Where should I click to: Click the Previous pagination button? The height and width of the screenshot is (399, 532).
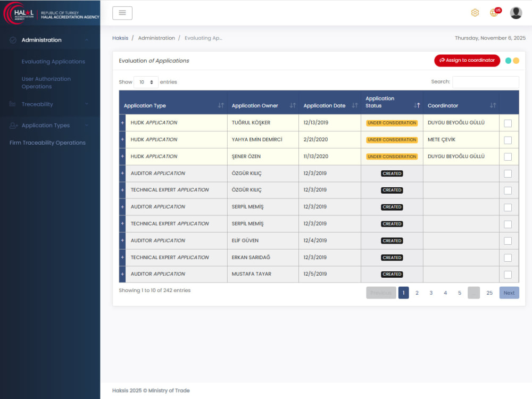tap(381, 293)
